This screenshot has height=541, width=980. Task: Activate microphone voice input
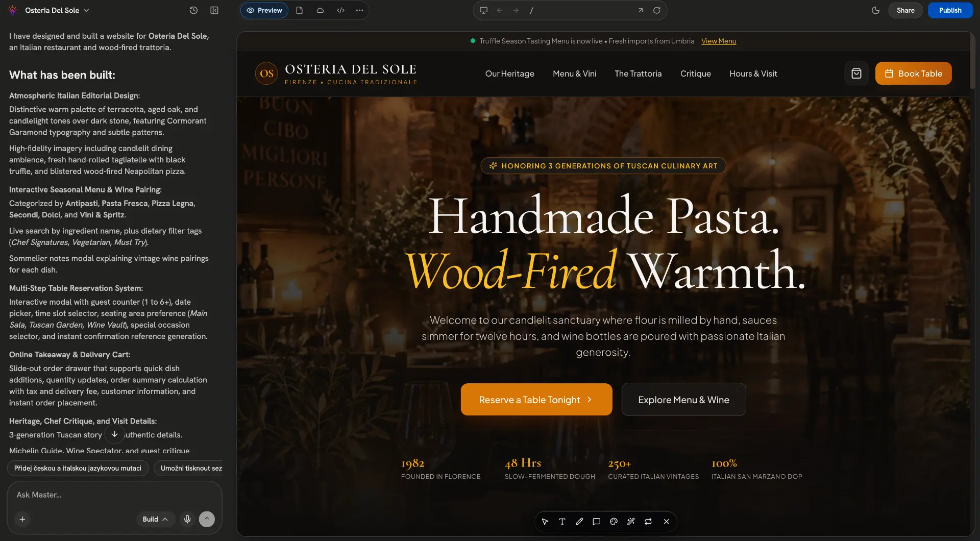(187, 519)
